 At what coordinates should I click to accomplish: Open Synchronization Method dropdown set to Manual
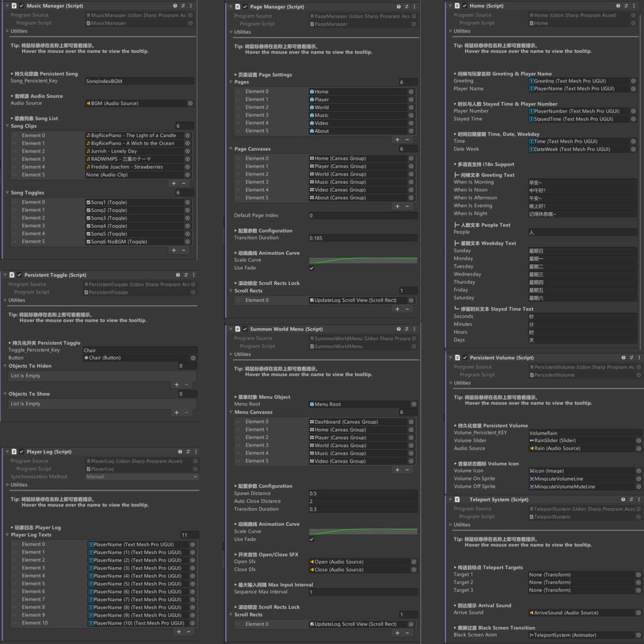click(x=142, y=477)
